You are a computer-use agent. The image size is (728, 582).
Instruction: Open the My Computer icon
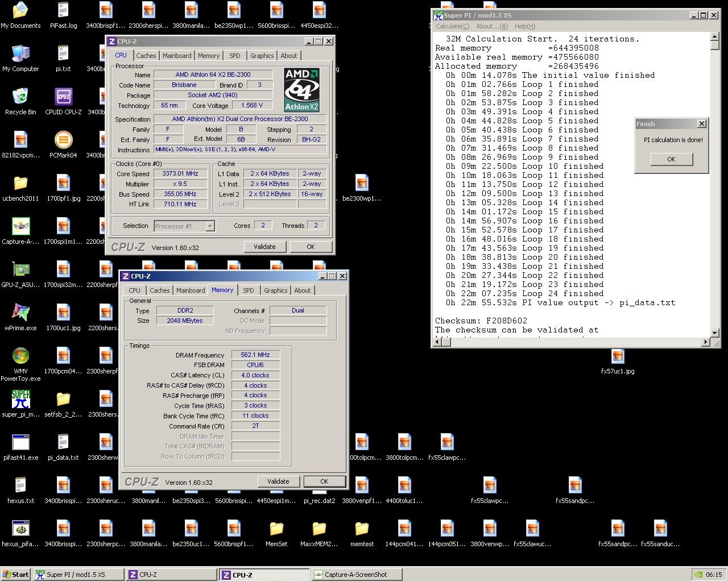(20, 59)
